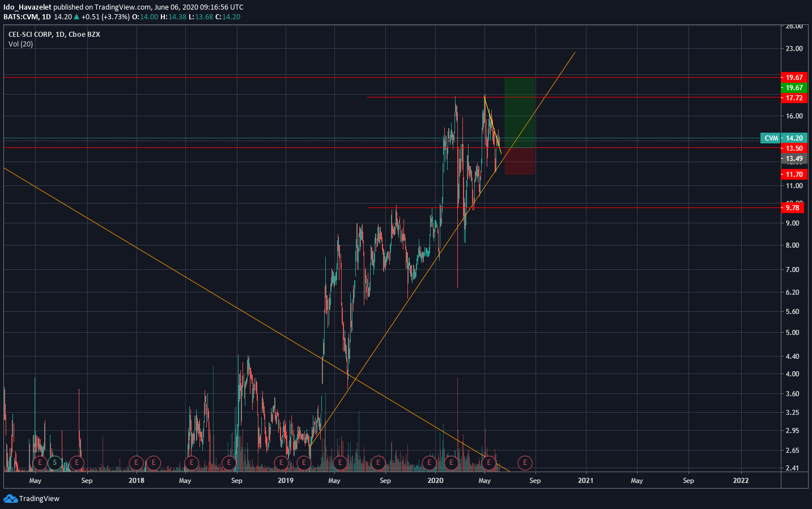Click the 17.72 red price label
Image resolution: width=812 pixels, height=509 pixels.
(794, 98)
